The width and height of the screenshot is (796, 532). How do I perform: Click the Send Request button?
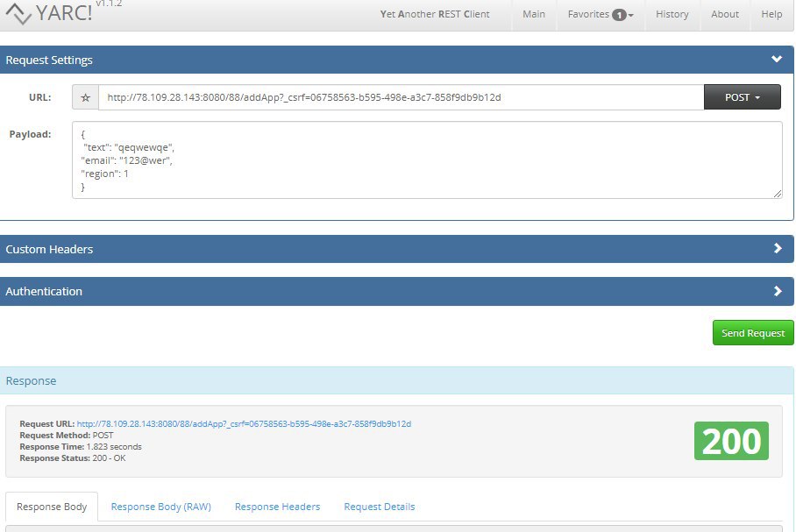click(x=753, y=333)
